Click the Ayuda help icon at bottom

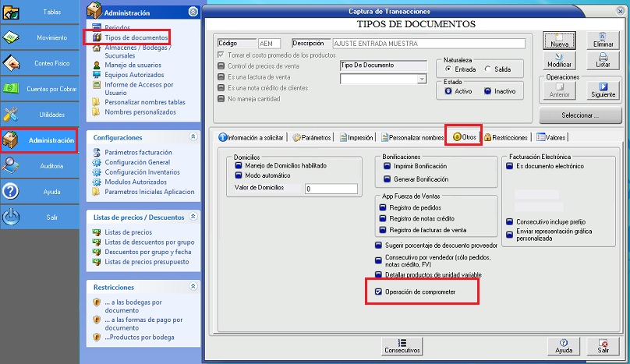click(x=564, y=347)
